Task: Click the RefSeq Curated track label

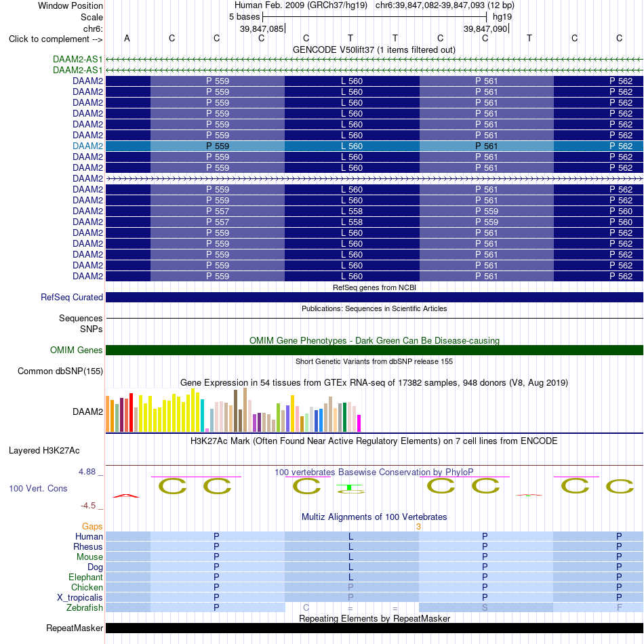Action: click(71, 297)
